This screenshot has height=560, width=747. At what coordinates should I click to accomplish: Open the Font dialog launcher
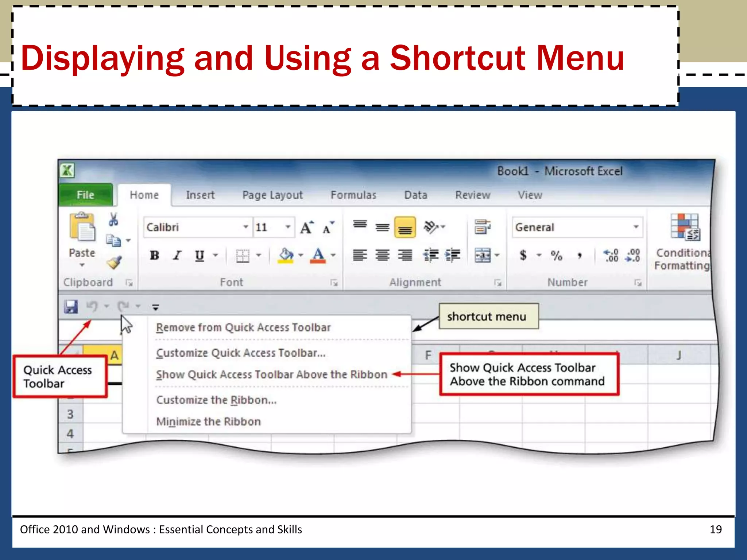click(334, 283)
